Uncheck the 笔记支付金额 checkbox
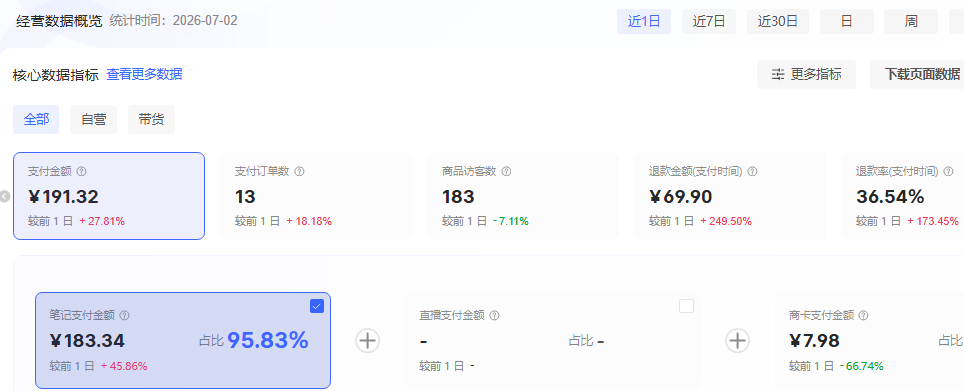 317,306
